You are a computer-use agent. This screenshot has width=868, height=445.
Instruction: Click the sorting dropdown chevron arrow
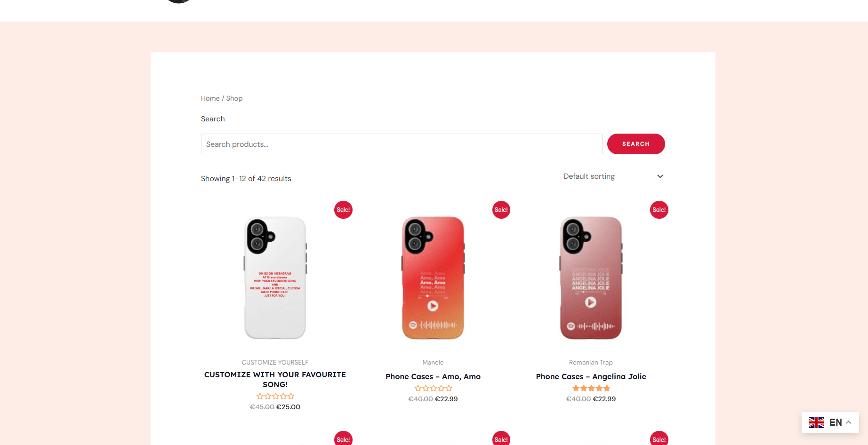click(660, 176)
